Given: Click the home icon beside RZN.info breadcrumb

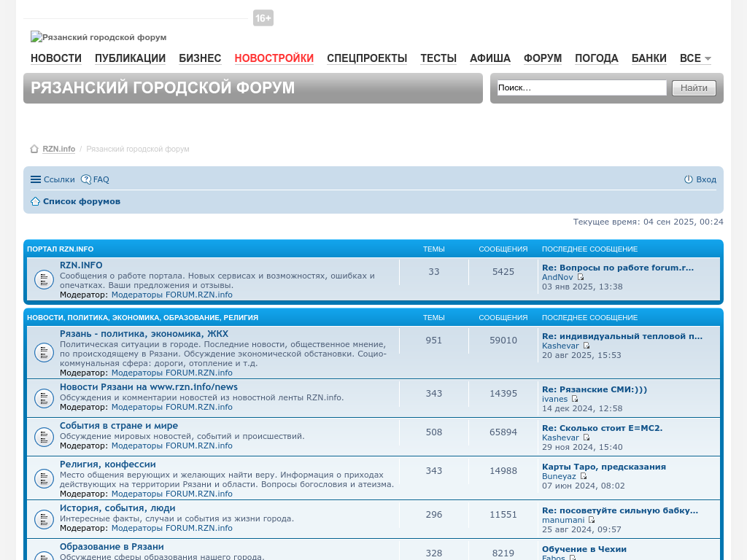Looking at the screenshot, I should (34, 149).
